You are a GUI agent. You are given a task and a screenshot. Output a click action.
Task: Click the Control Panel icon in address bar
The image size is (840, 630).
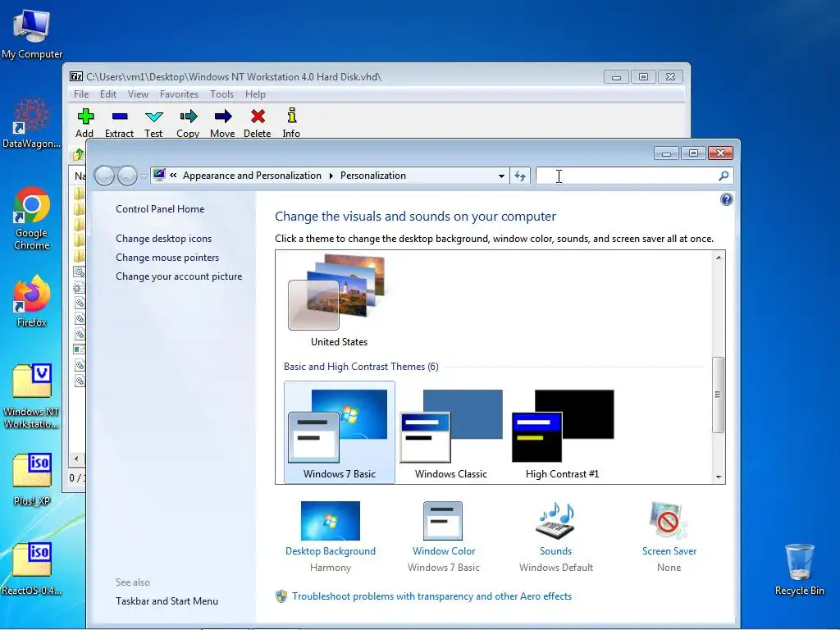[159, 176]
